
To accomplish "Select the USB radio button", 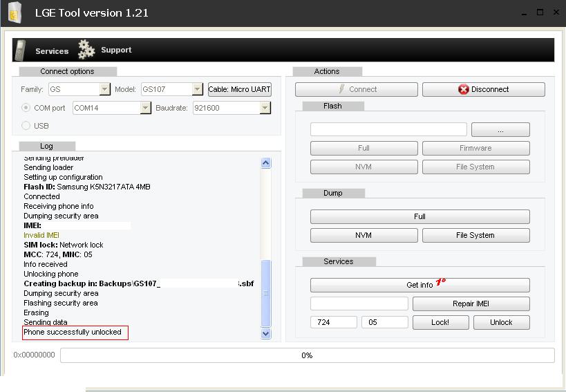I will tap(26, 126).
